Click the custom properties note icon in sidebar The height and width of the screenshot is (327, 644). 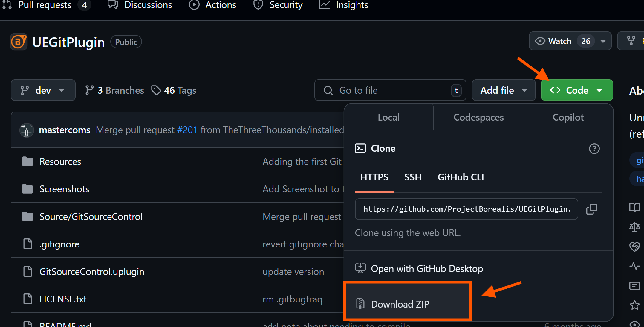pyautogui.click(x=635, y=286)
